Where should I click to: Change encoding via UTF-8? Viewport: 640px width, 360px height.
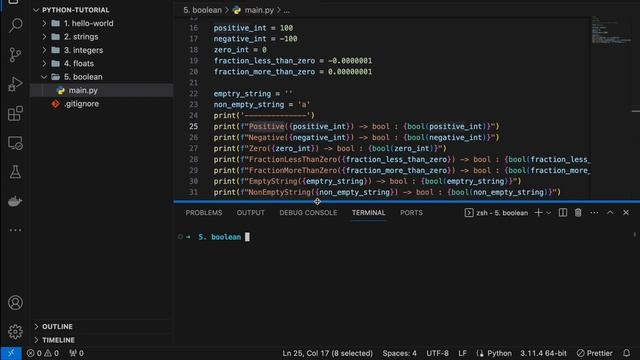click(x=437, y=353)
